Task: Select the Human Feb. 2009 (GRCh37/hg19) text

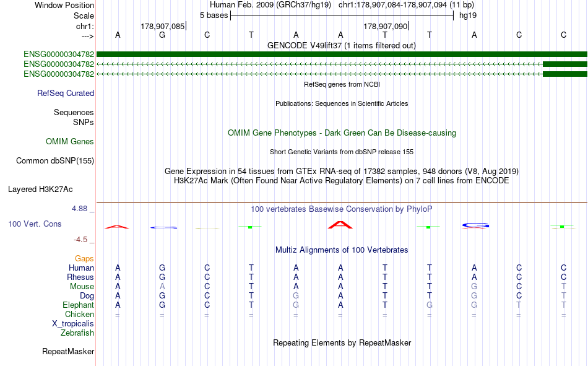Action: [270, 5]
